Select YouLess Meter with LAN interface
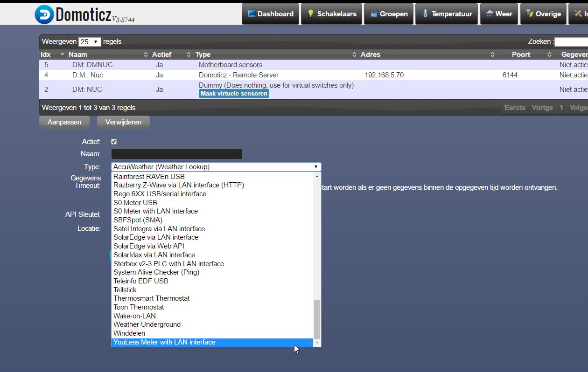 (212, 342)
